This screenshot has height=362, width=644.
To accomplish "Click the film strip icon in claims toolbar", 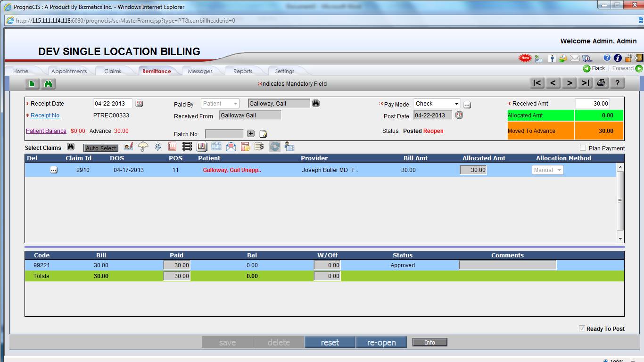I will [187, 147].
